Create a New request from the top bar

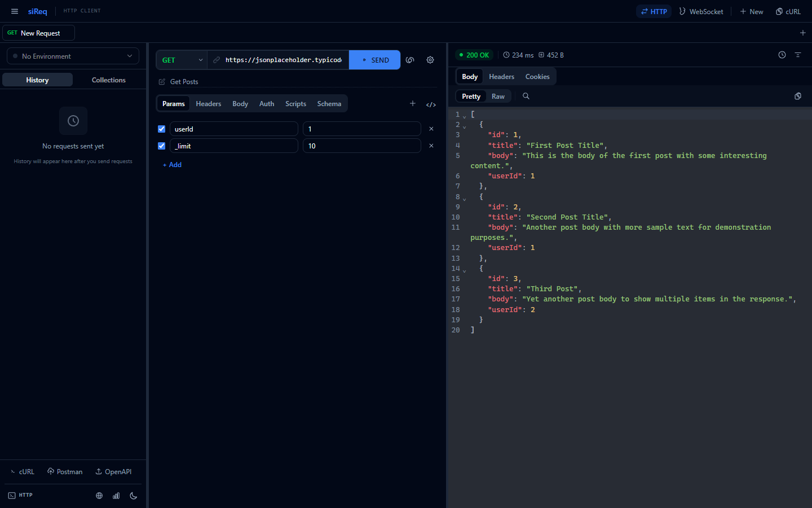[x=752, y=11]
